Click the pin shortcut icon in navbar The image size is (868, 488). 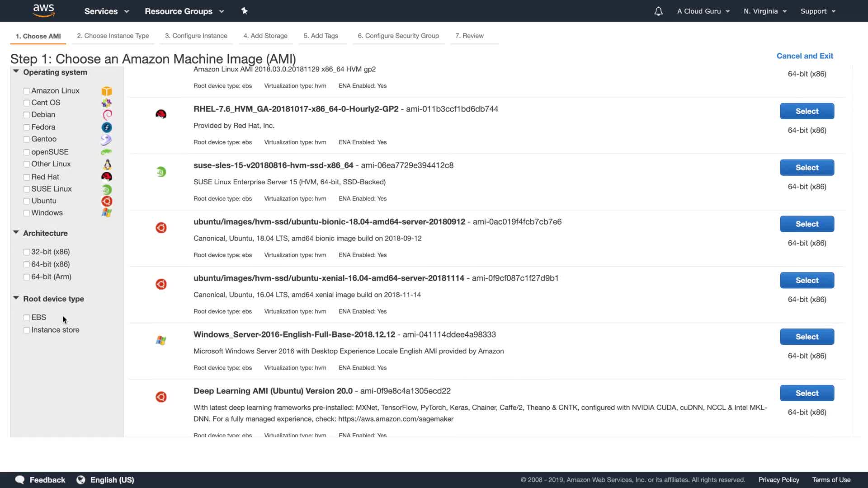pos(244,11)
